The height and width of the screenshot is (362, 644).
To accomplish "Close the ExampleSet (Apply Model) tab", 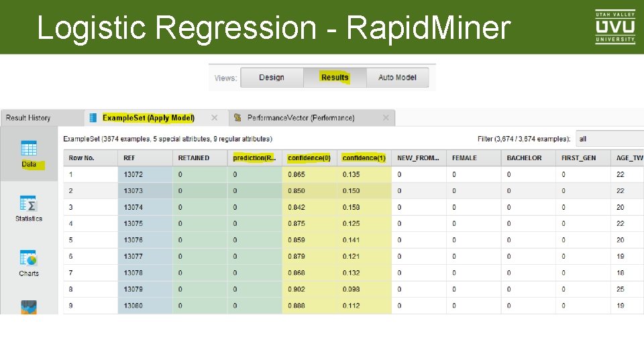I will [215, 118].
